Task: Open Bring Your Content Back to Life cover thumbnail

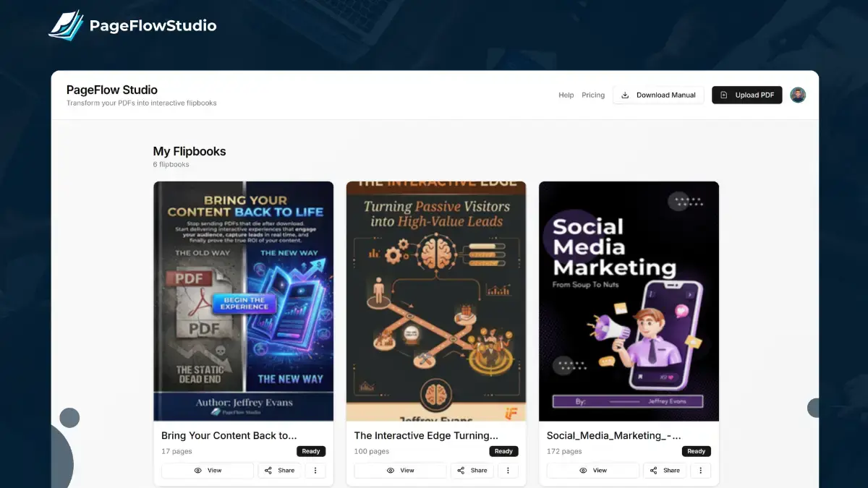Action: click(x=244, y=301)
